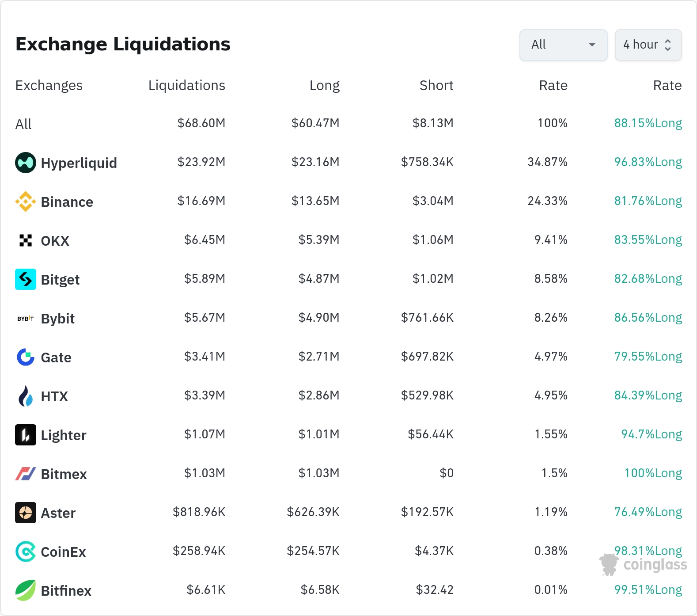The height and width of the screenshot is (616, 697).
Task: Click the Bitmex logo icon
Action: [26, 474]
